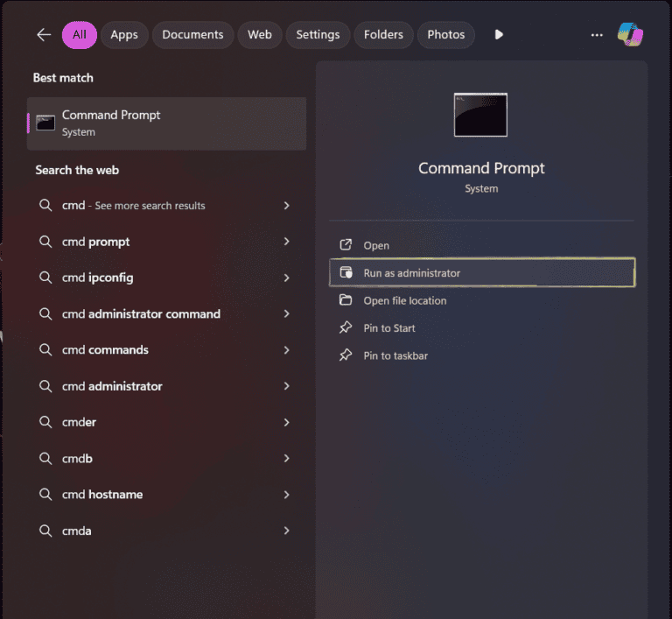Switch to the Settings filter tab
Viewport: 672px width, 619px height.
point(318,35)
